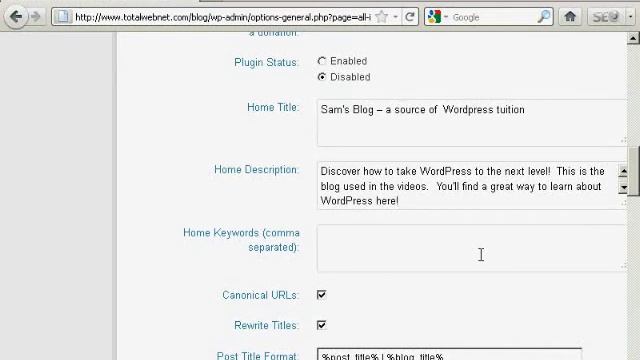Toggle the Rewrite Titles checkbox
Screen dimensions: 640x360
(322, 325)
